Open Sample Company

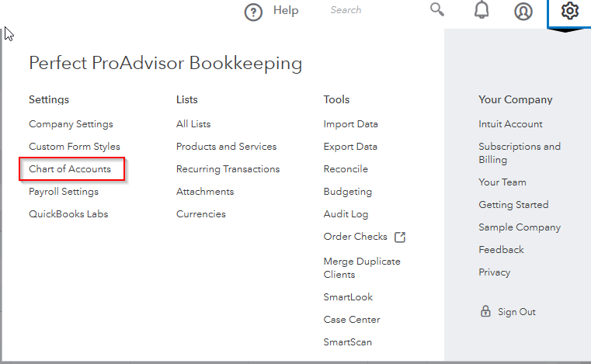coord(520,227)
